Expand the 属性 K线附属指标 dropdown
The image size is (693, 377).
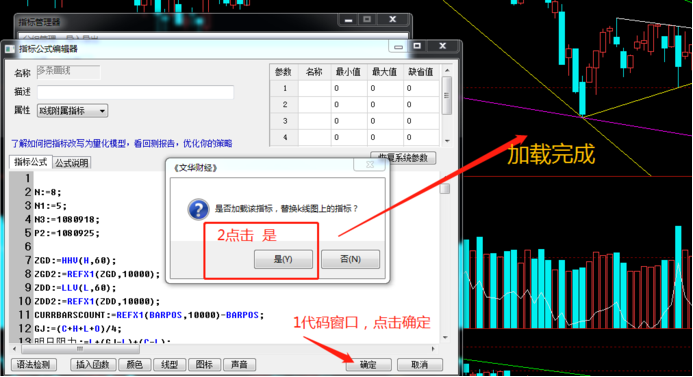click(72, 110)
